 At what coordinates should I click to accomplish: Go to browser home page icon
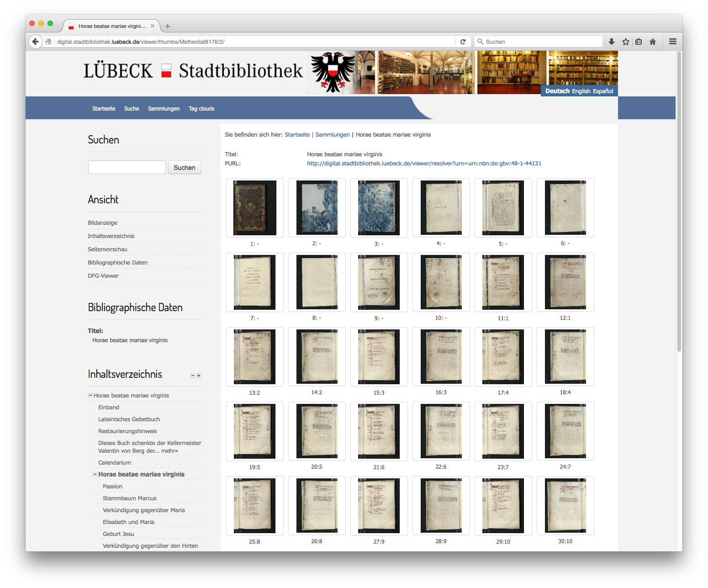click(653, 42)
